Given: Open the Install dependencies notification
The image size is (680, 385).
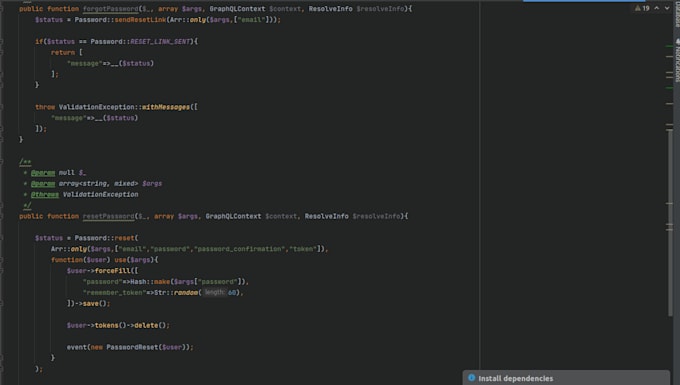Looking at the screenshot, I should coord(566,378).
